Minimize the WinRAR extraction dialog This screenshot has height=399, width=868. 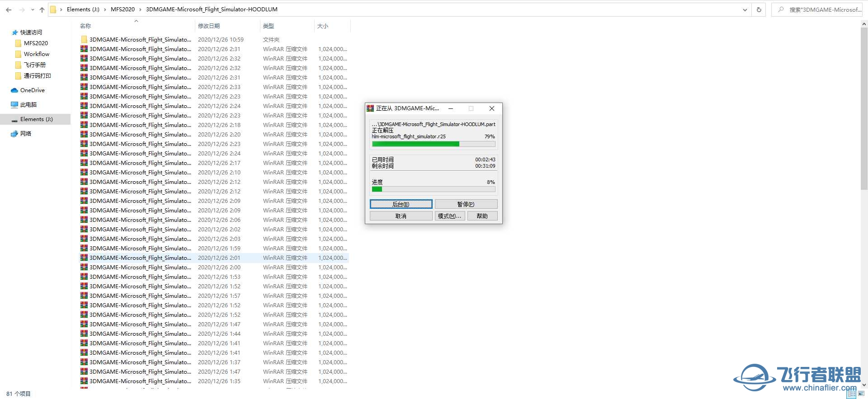pyautogui.click(x=451, y=108)
